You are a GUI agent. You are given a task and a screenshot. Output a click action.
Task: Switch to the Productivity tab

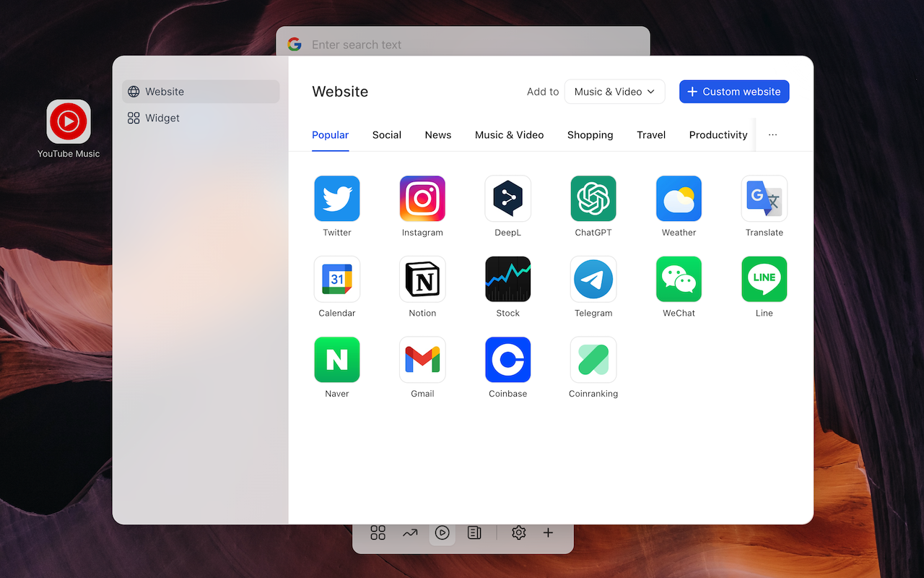pos(718,135)
